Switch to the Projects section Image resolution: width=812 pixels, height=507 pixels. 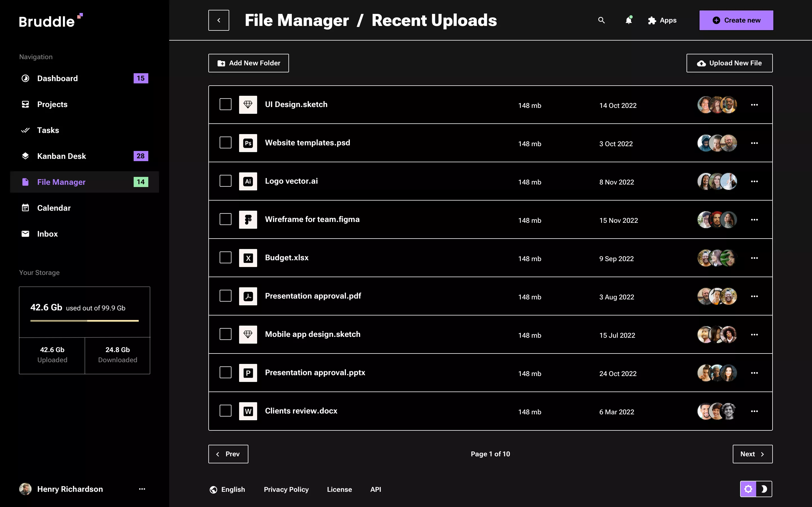click(52, 104)
